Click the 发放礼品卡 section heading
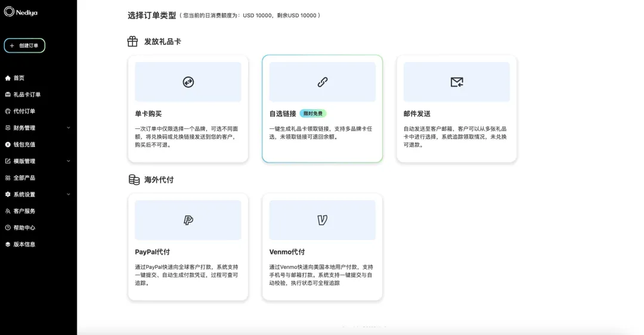Viewport: 644px width, 335px height. point(163,42)
